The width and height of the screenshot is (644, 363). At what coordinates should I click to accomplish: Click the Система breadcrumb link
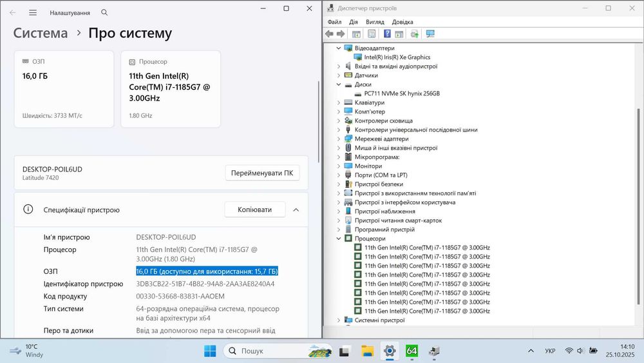coord(40,33)
